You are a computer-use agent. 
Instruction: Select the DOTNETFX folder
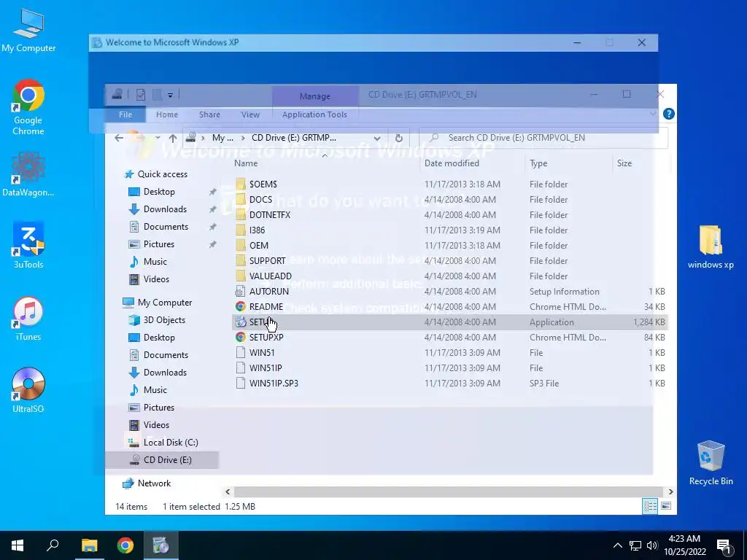coord(270,215)
